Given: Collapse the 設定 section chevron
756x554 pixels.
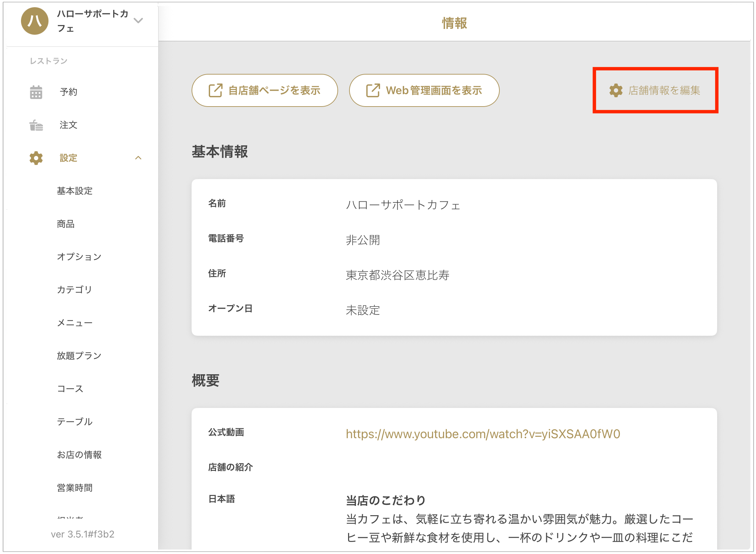Looking at the screenshot, I should coord(138,158).
